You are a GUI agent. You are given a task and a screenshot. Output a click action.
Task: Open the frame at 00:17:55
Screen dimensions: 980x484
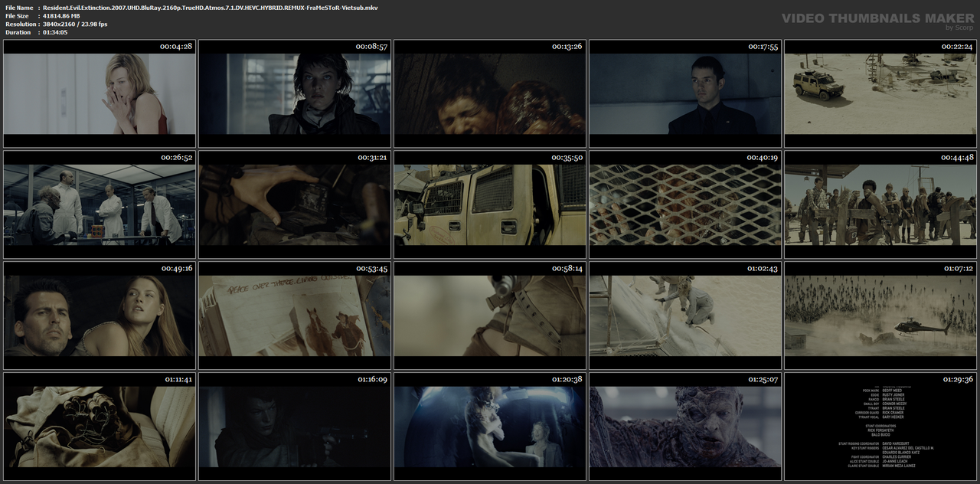pos(685,93)
